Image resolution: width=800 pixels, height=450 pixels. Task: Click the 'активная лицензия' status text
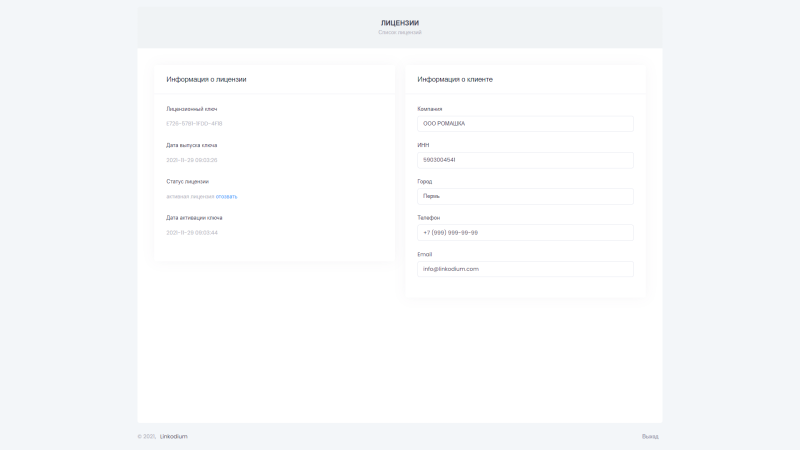190,196
